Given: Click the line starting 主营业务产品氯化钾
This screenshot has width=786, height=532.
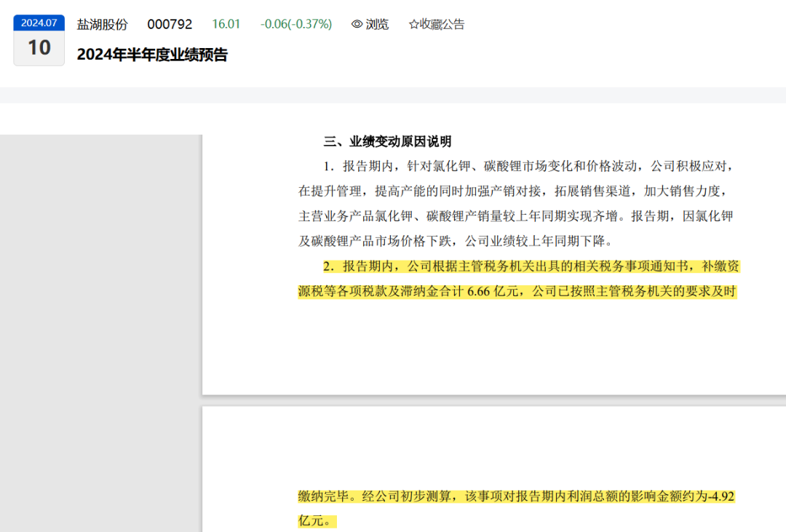Looking at the screenshot, I should coord(517,216).
